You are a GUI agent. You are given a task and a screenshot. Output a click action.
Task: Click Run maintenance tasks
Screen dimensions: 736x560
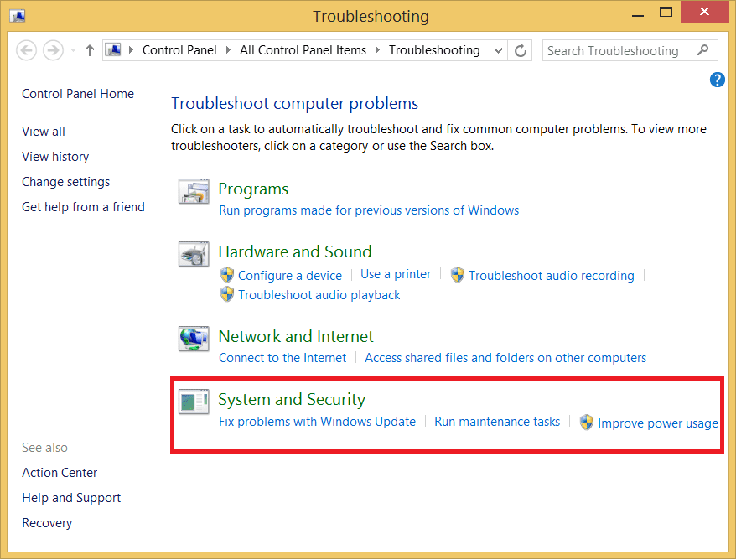click(497, 422)
